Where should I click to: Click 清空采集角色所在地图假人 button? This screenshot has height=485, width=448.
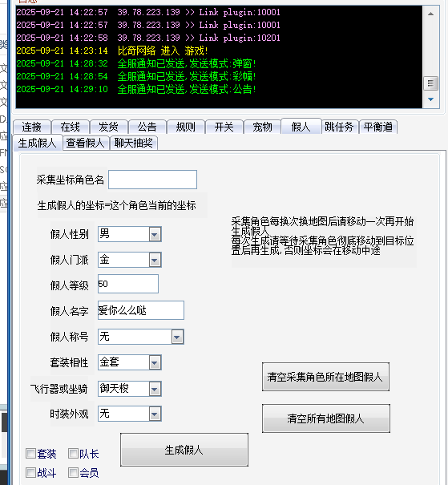click(325, 377)
